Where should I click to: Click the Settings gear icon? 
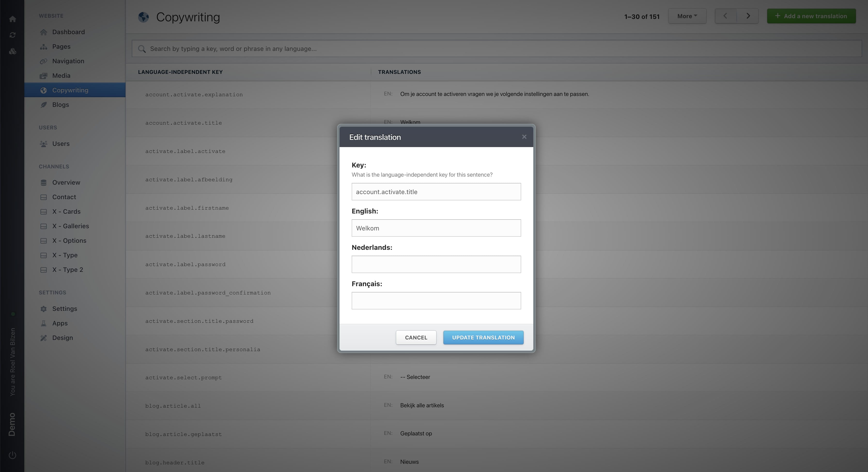pyautogui.click(x=43, y=308)
